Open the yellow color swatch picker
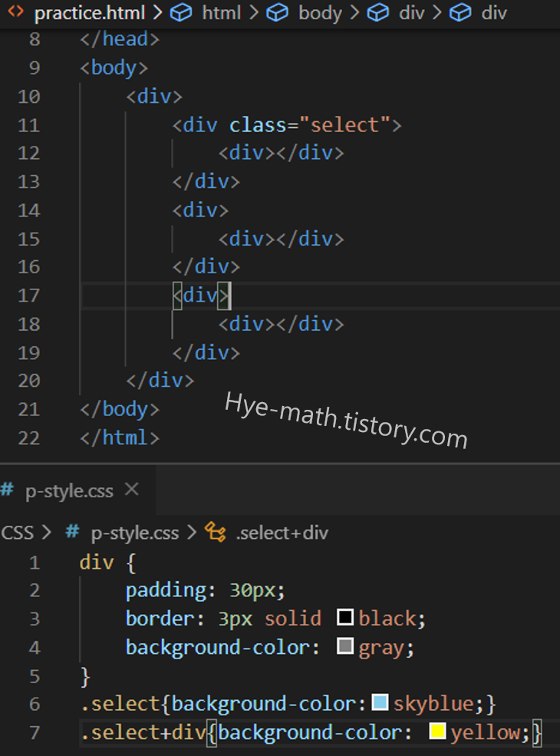 tap(437, 731)
